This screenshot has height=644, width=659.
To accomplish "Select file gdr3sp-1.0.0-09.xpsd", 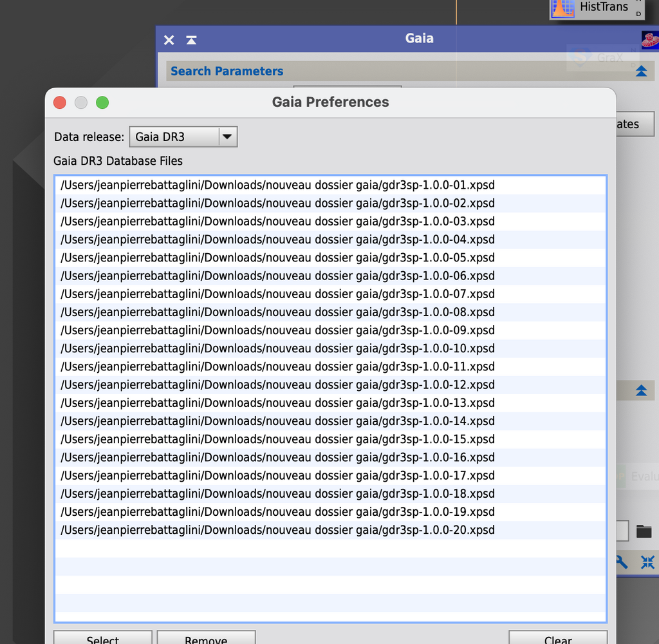I will 330,330.
